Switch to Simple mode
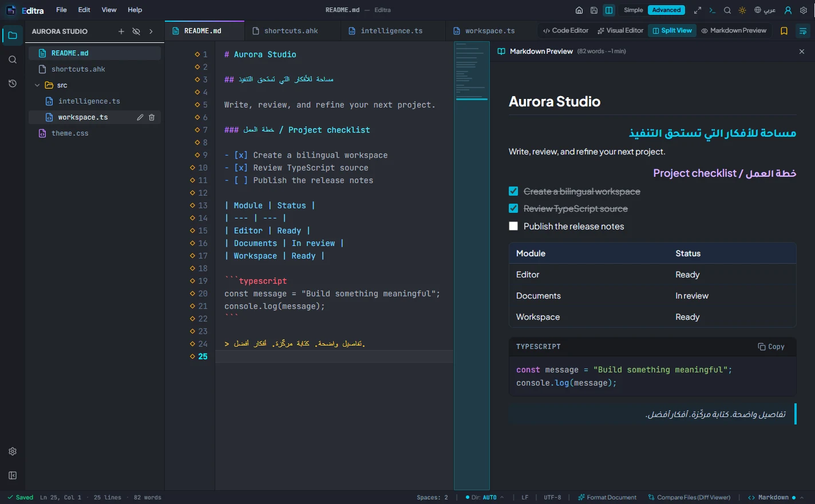The image size is (815, 504). tap(634, 10)
